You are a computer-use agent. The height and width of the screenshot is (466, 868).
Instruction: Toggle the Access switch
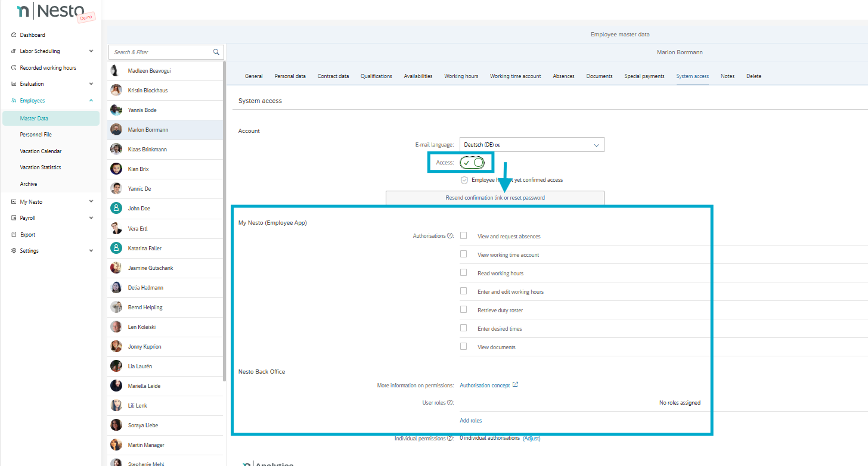(x=472, y=163)
